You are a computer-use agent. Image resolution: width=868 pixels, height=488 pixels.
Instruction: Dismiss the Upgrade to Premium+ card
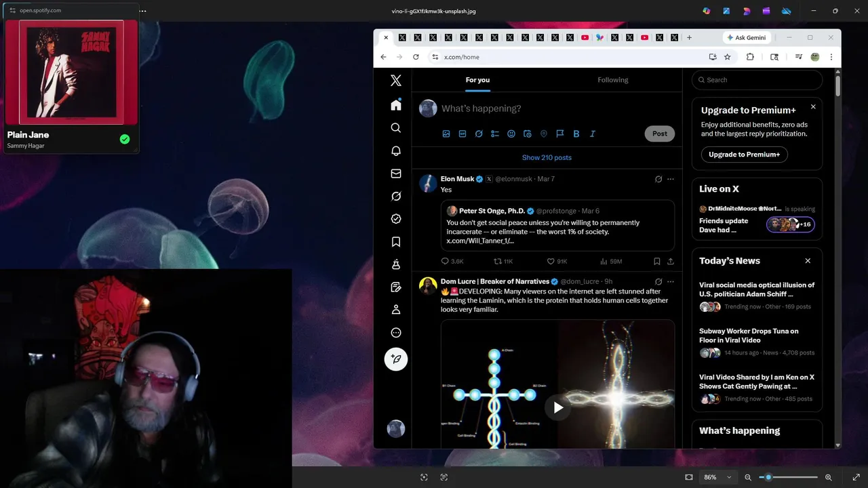(813, 106)
